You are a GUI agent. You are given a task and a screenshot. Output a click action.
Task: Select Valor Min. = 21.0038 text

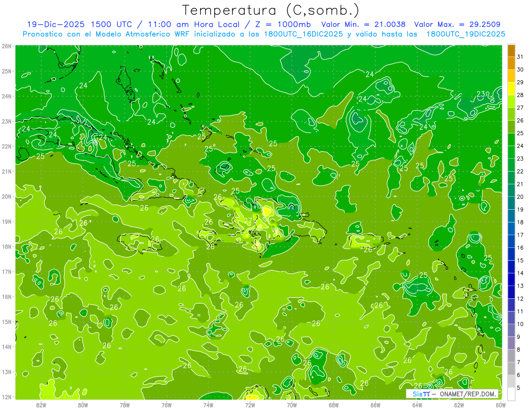[x=363, y=24]
